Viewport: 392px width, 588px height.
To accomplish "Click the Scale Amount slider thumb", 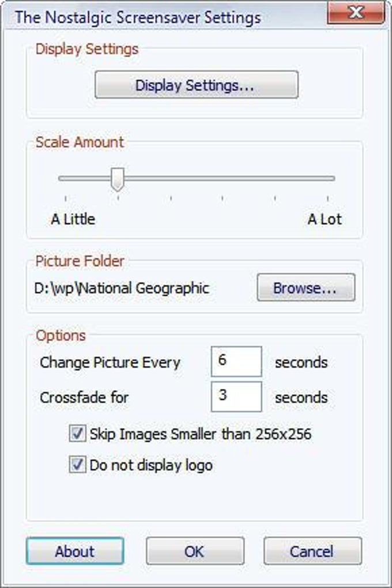I will 118,180.
